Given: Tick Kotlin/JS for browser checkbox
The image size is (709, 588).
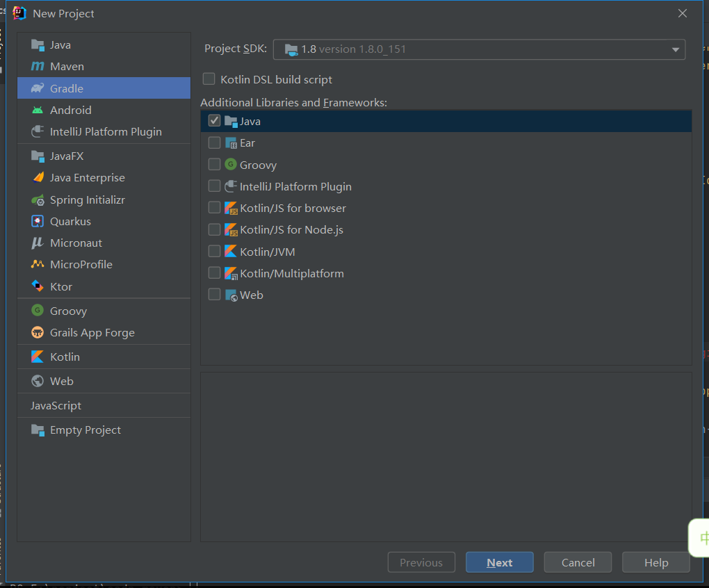Looking at the screenshot, I should click(214, 207).
